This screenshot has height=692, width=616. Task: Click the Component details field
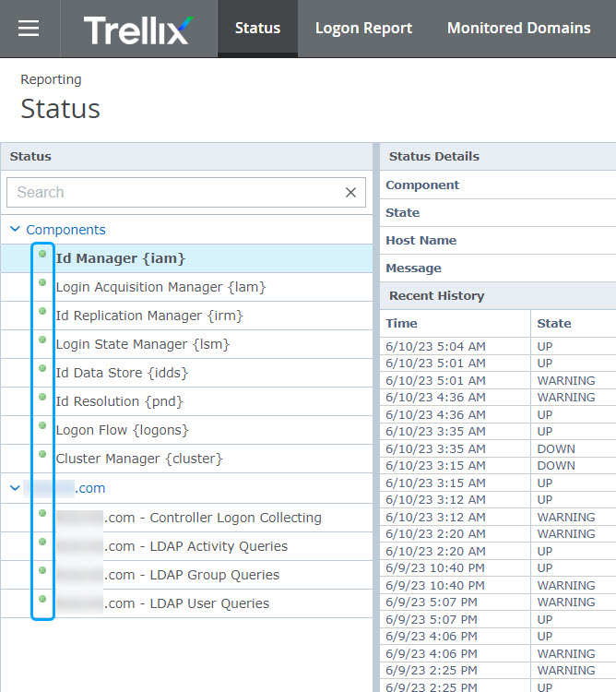click(x=498, y=185)
